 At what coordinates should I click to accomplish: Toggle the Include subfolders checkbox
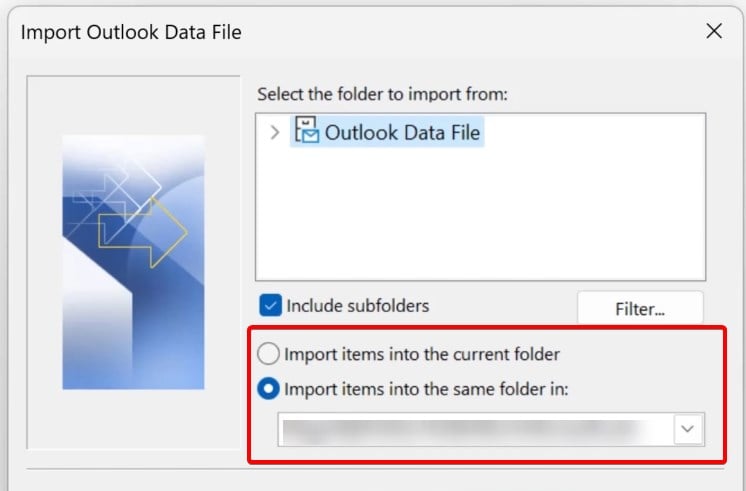(x=270, y=306)
